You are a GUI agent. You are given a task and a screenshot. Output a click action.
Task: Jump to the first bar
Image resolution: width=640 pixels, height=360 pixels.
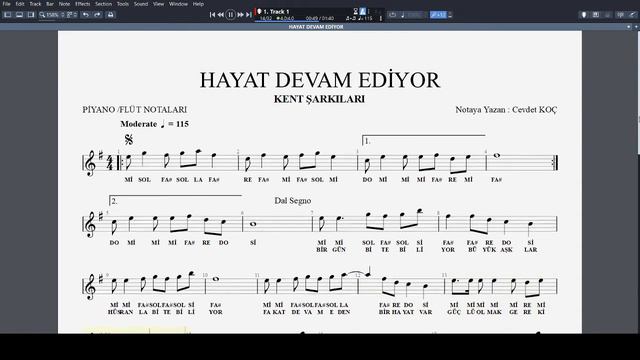coord(212,15)
